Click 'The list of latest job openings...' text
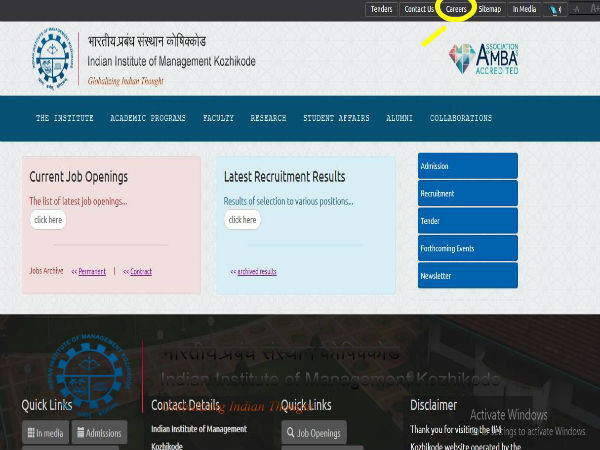The image size is (600, 450). point(78,201)
